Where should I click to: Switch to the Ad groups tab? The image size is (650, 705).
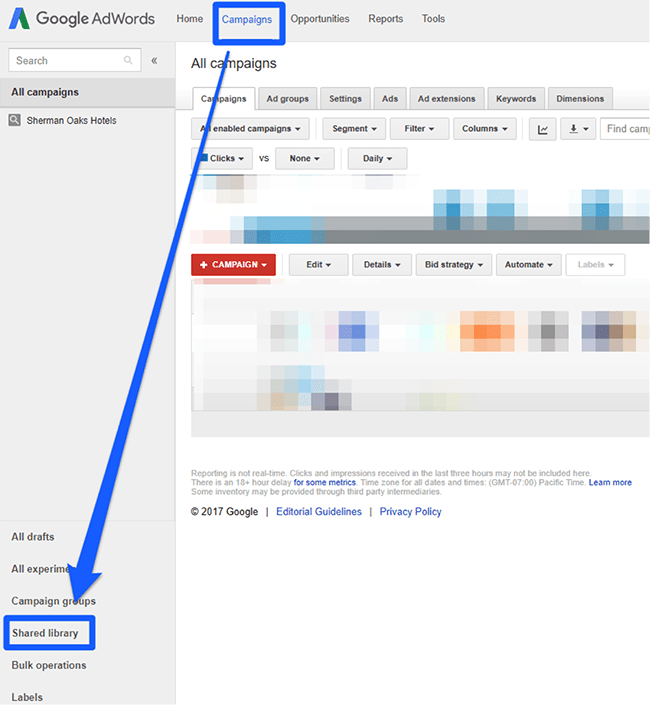[x=288, y=98]
